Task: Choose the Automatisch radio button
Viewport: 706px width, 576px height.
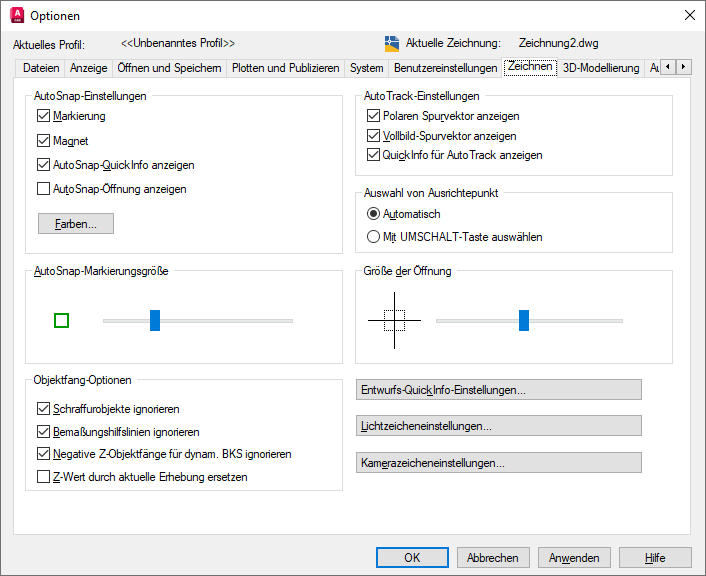Action: (373, 214)
